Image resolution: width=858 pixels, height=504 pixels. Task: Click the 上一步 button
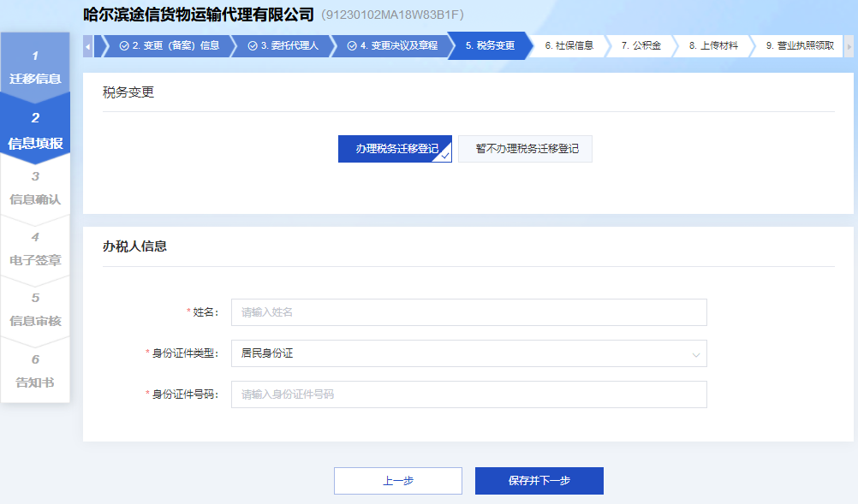[397, 481]
